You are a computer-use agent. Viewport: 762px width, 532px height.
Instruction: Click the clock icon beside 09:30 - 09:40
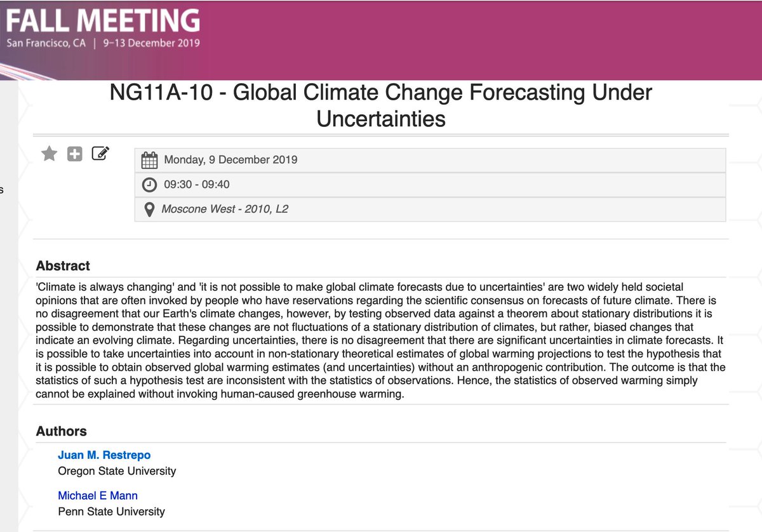[x=149, y=184]
